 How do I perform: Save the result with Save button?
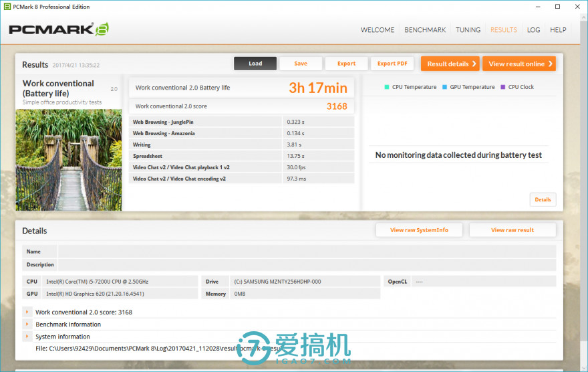(301, 64)
